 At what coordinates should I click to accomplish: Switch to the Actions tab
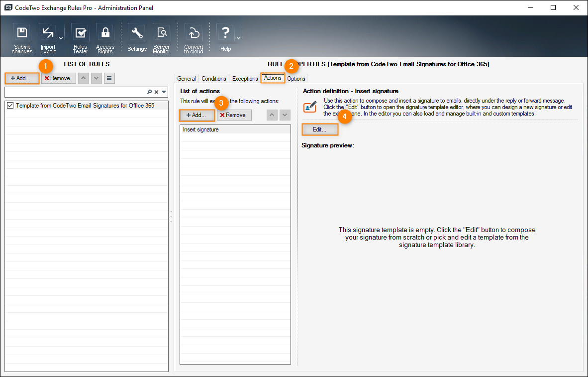point(273,78)
